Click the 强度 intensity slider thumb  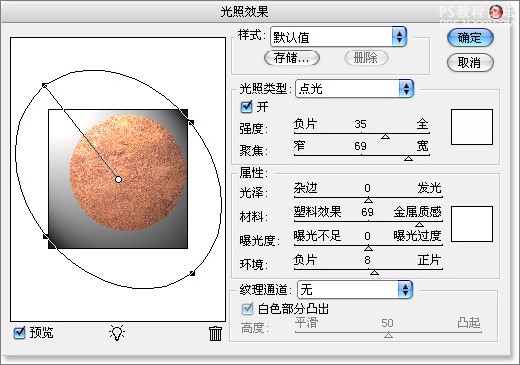(386, 136)
